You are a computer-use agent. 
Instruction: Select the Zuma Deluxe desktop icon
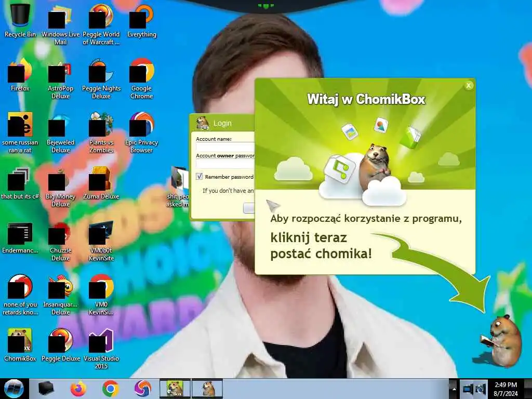point(101,183)
